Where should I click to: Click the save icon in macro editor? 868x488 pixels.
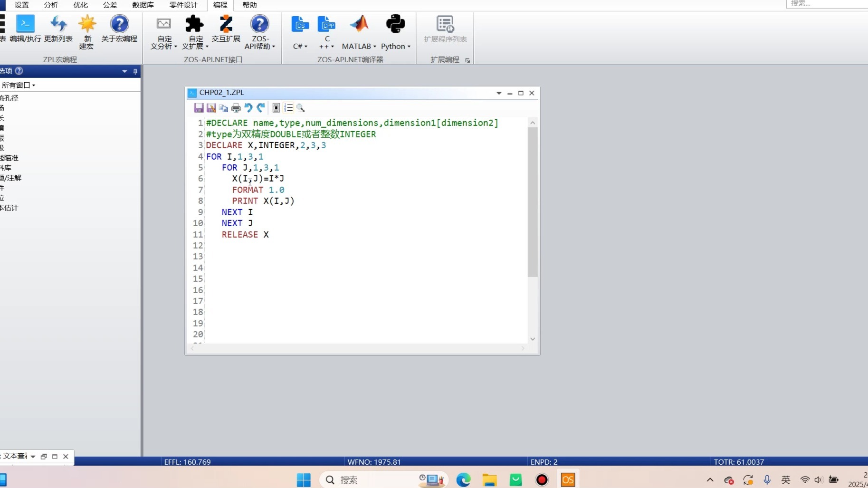(199, 108)
